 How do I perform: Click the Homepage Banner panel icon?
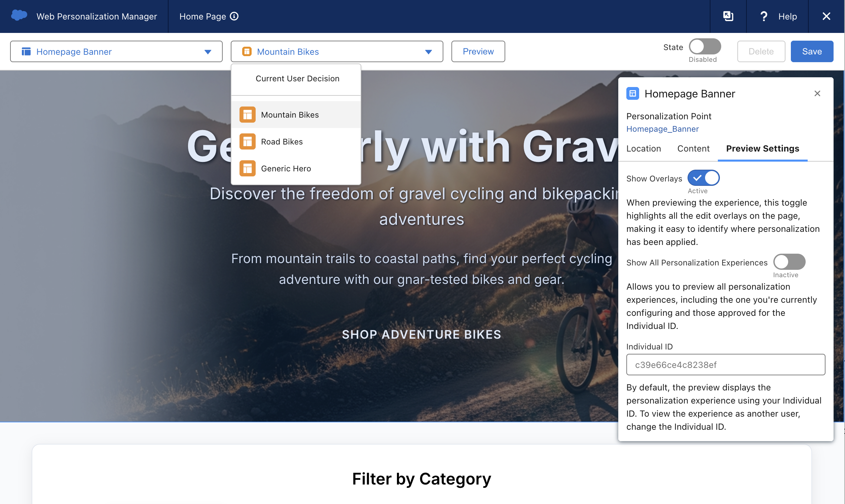(x=632, y=93)
